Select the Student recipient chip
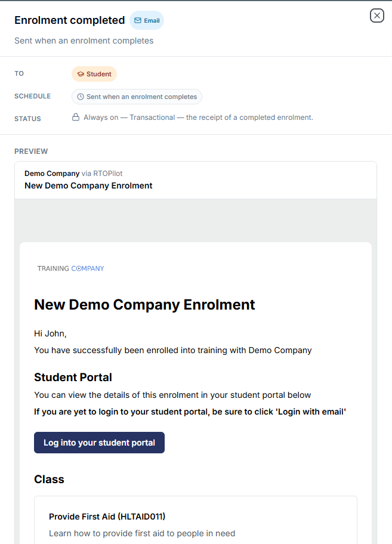 (94, 74)
